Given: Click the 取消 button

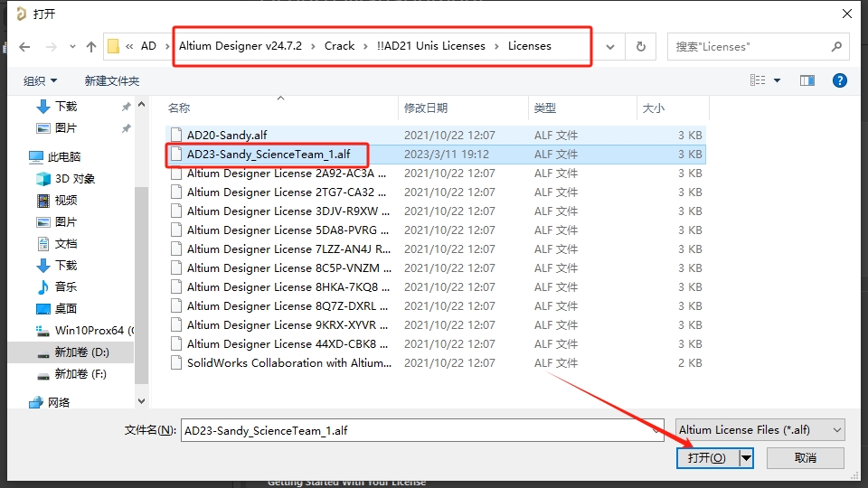Looking at the screenshot, I should click(806, 458).
